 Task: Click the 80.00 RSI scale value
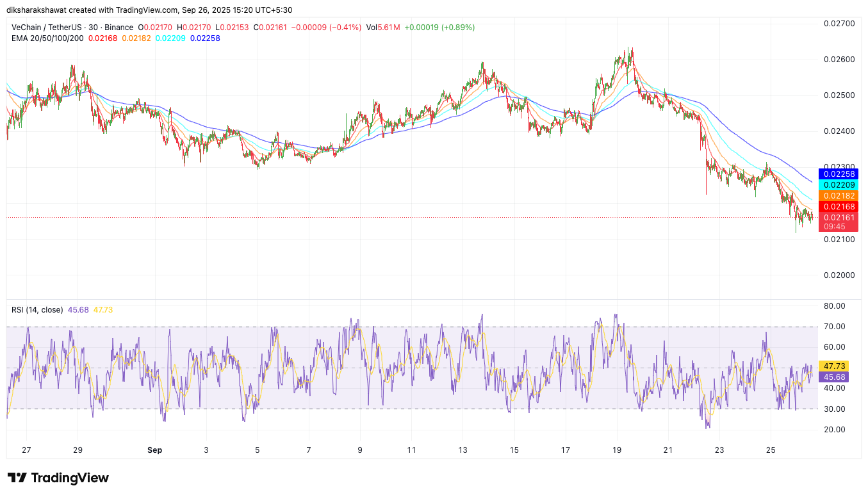tap(833, 306)
